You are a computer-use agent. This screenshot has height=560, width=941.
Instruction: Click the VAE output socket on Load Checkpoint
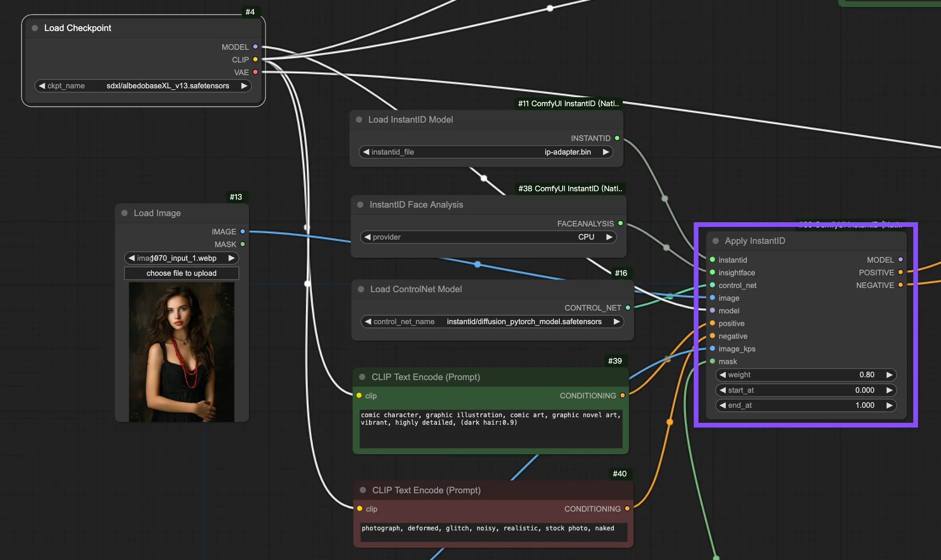(x=255, y=72)
